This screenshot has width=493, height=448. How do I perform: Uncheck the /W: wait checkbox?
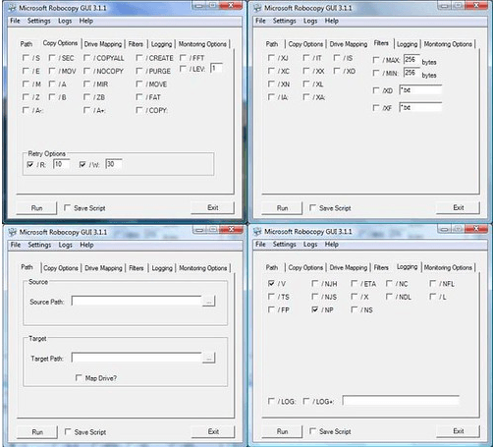coord(82,164)
